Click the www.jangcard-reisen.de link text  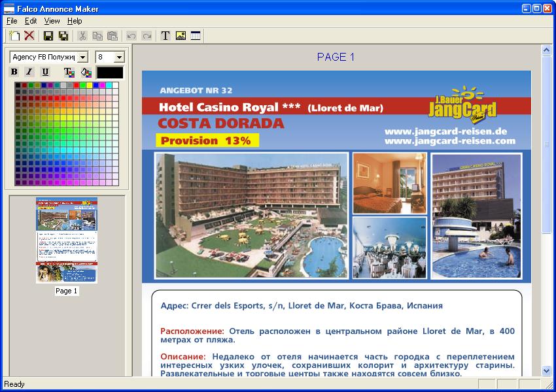[445, 132]
